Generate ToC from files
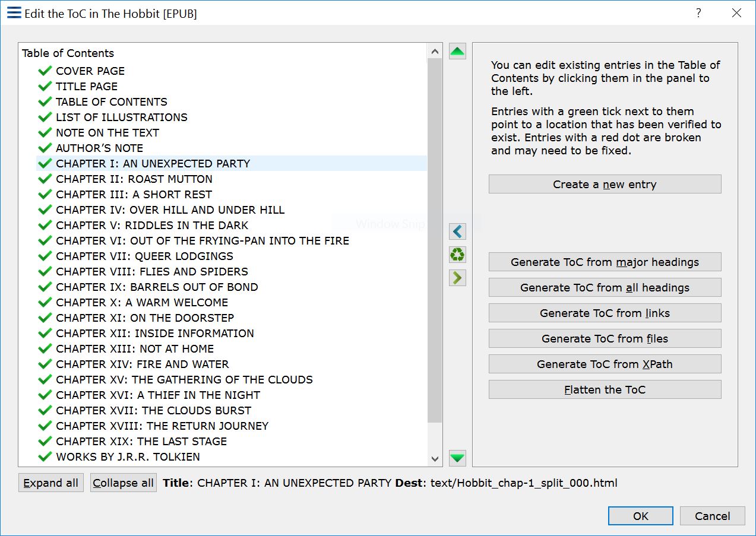Screen dimensions: 756x536 [605, 338]
